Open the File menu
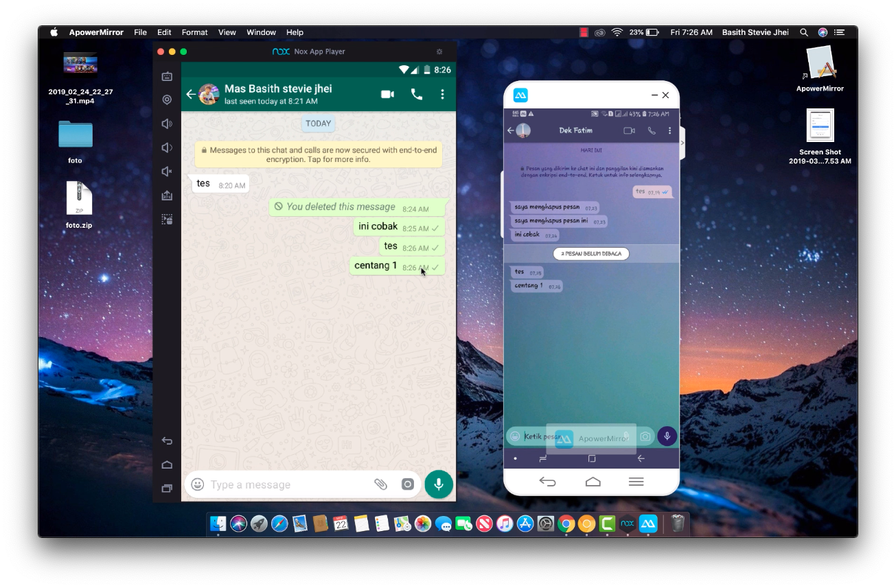Viewport: 896px width, 588px height. [x=141, y=32]
